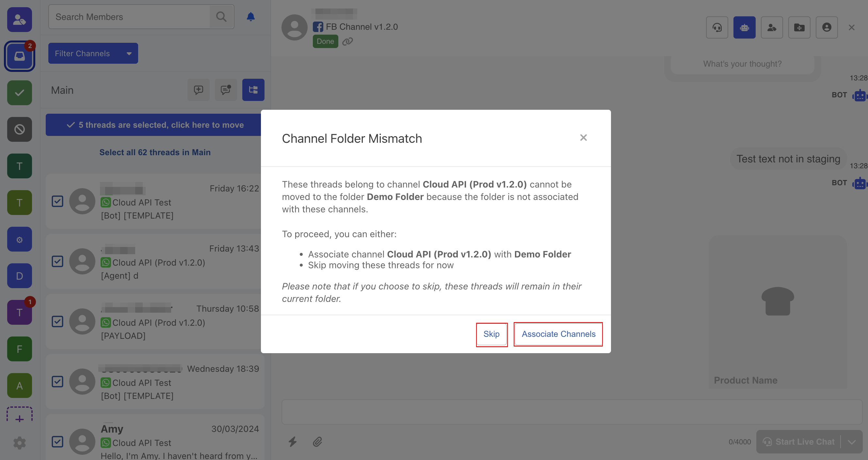This screenshot has height=460, width=868.
Task: Click the move-to-folder icon in header
Action: 799,27
